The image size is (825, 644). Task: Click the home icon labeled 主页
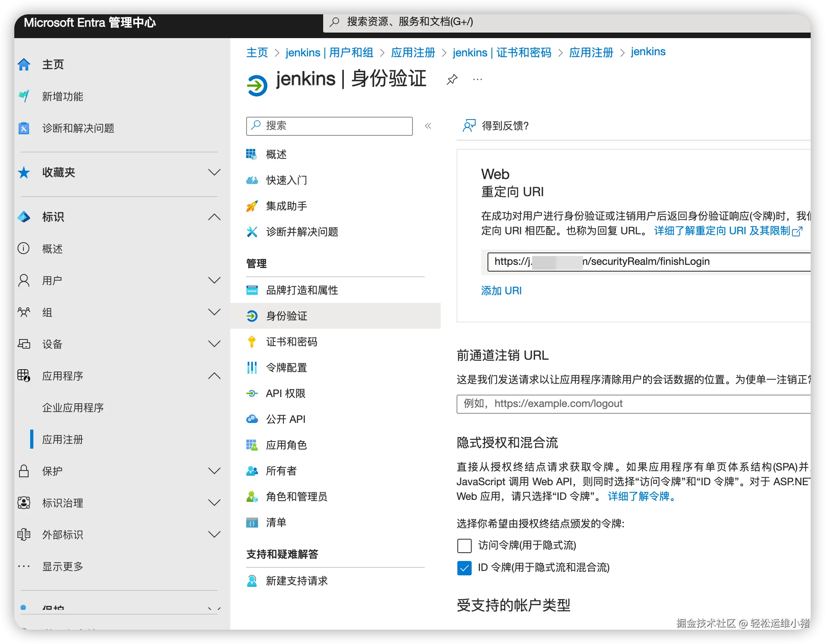pyautogui.click(x=24, y=64)
